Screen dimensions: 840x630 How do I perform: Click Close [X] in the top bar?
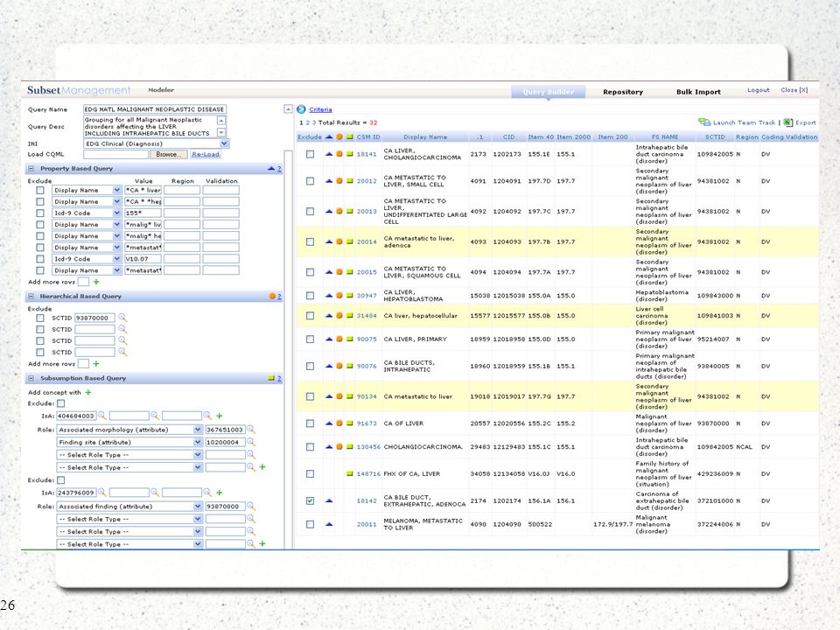pos(794,90)
